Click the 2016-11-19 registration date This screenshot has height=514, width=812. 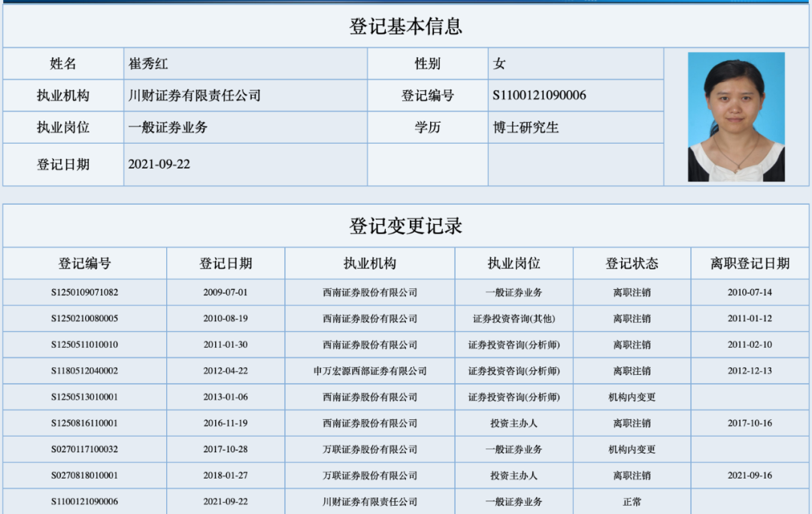226,424
